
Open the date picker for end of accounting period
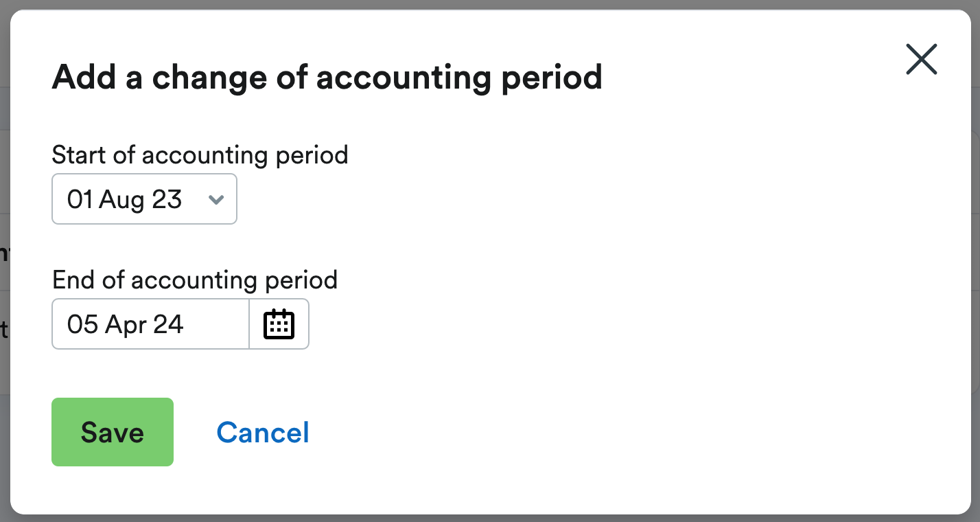[279, 324]
